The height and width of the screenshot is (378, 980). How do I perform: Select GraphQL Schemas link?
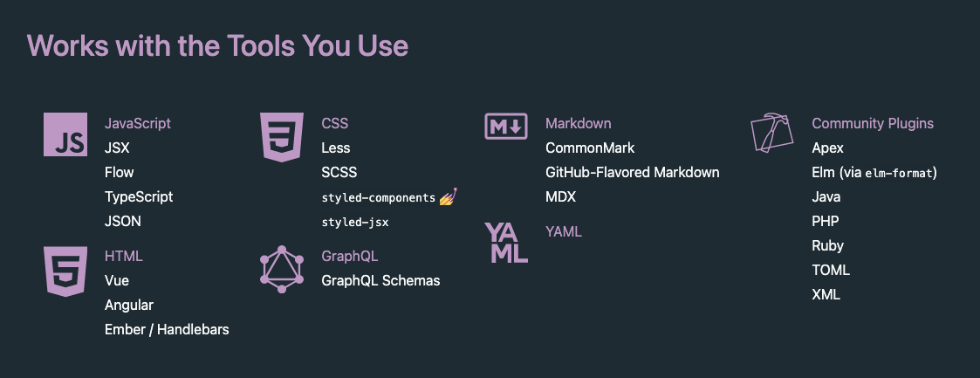pos(380,281)
